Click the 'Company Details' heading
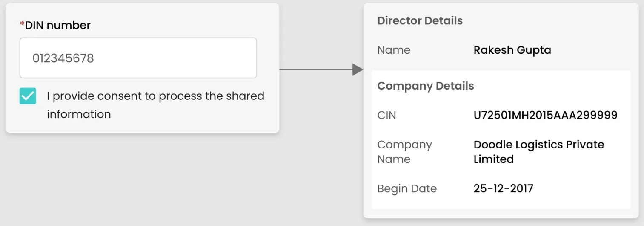 425,86
